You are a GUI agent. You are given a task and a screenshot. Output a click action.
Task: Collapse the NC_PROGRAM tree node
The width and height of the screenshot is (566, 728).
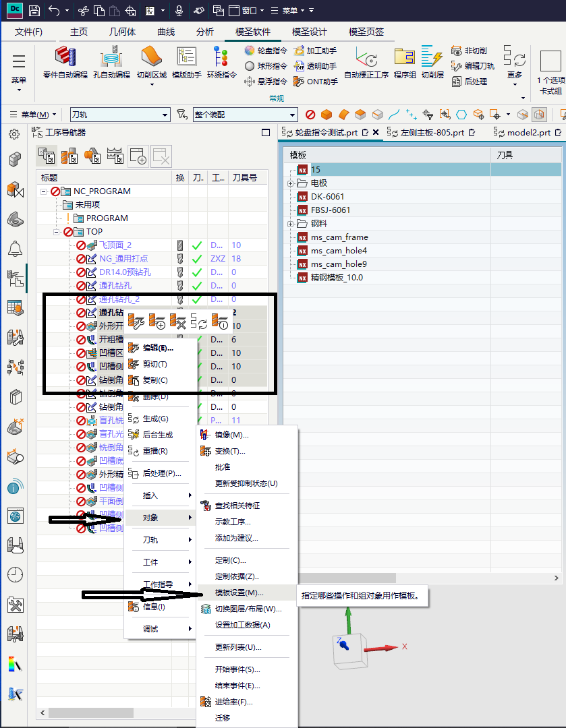click(44, 191)
